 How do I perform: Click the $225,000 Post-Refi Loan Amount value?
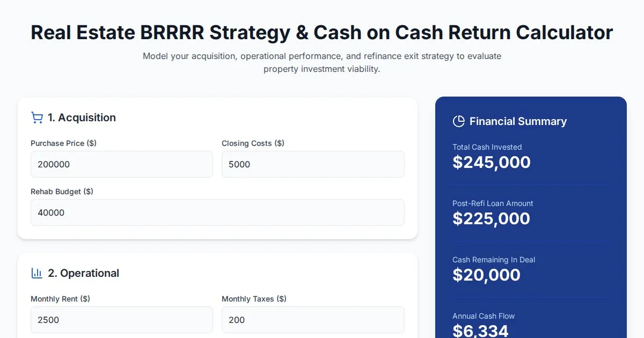tap(491, 218)
